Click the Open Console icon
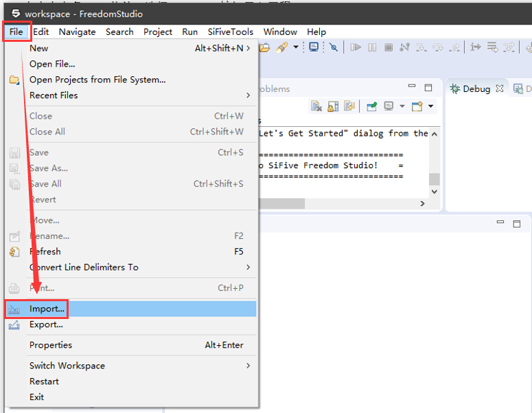 point(417,106)
